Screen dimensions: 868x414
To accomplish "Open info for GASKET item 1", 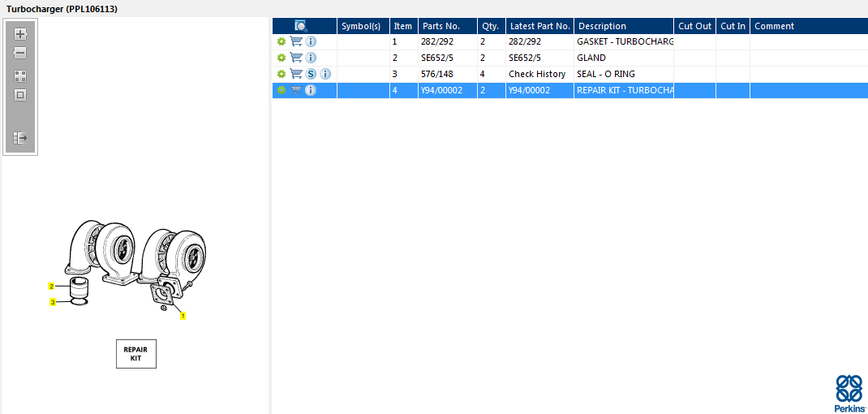I will click(312, 41).
